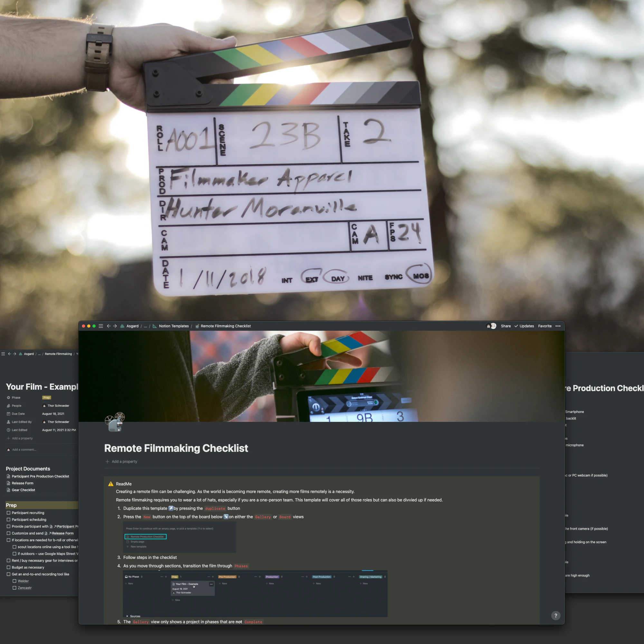Image resolution: width=644 pixels, height=644 pixels.
Task: Open Notion Templates in breadcrumb
Action: 174,326
